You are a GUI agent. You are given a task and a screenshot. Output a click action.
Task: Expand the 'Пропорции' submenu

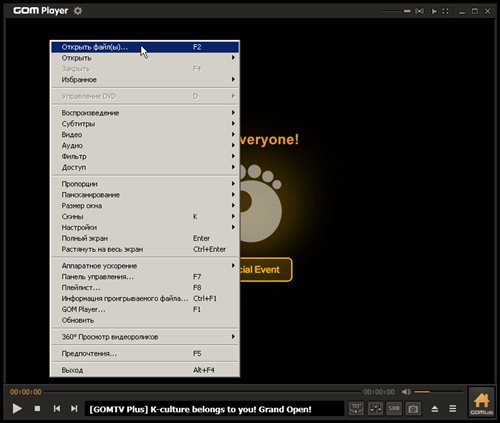click(x=145, y=184)
